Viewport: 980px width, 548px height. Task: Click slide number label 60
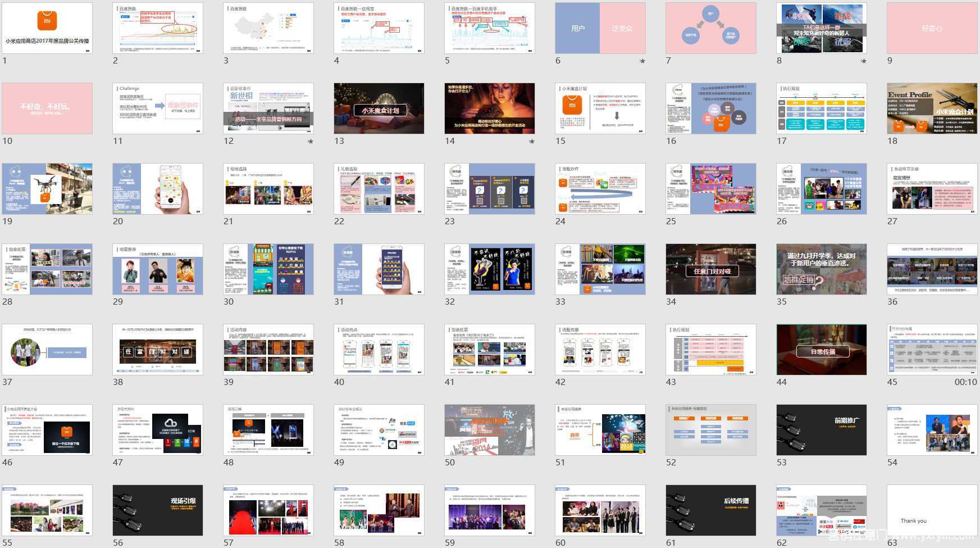tap(560, 543)
